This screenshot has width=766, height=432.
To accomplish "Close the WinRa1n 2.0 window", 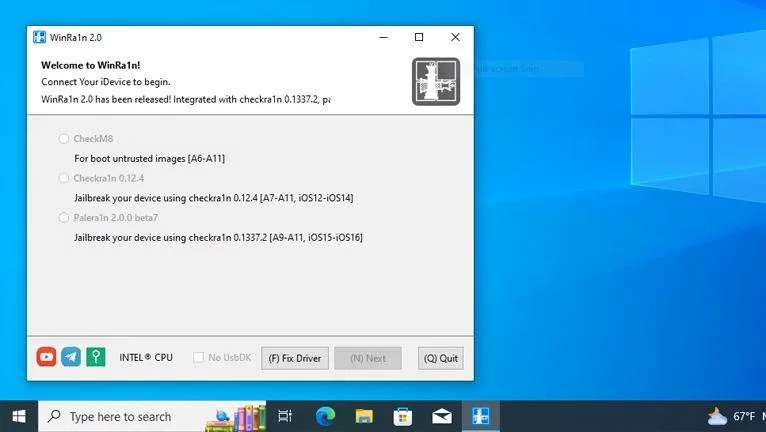I will click(x=455, y=37).
